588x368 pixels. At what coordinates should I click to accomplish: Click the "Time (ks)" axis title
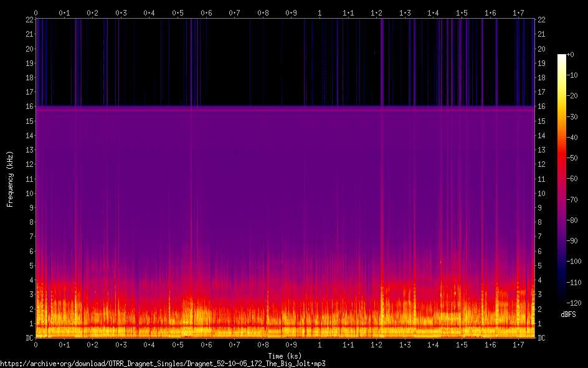pos(285,355)
